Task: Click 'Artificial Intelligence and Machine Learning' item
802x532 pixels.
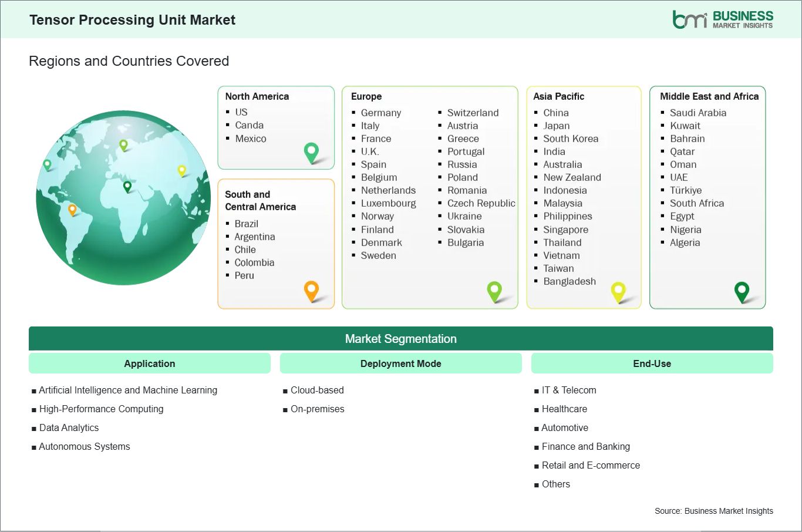Action: (128, 390)
